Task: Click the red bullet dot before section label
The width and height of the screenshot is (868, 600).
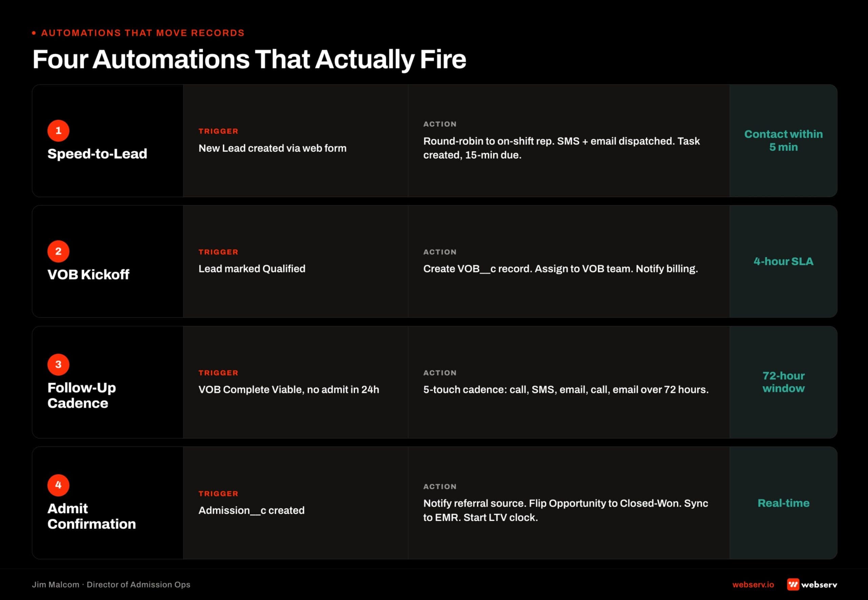Action: 34,33
